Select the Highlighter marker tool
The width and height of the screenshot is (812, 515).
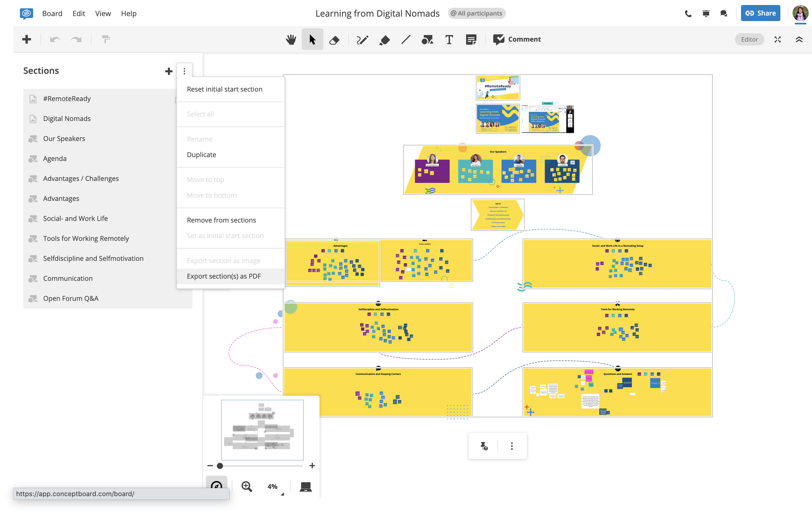(384, 40)
